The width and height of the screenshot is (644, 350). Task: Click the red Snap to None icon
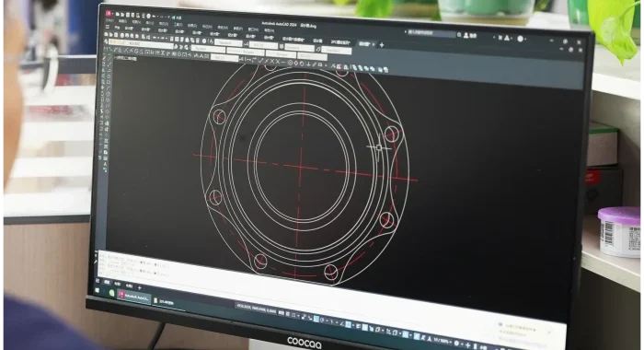coord(339,67)
